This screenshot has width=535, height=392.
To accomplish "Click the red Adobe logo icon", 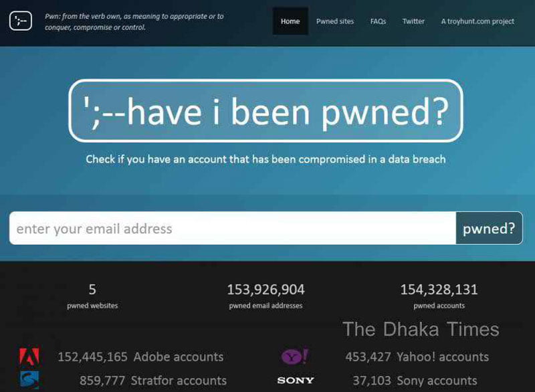I will [x=29, y=357].
